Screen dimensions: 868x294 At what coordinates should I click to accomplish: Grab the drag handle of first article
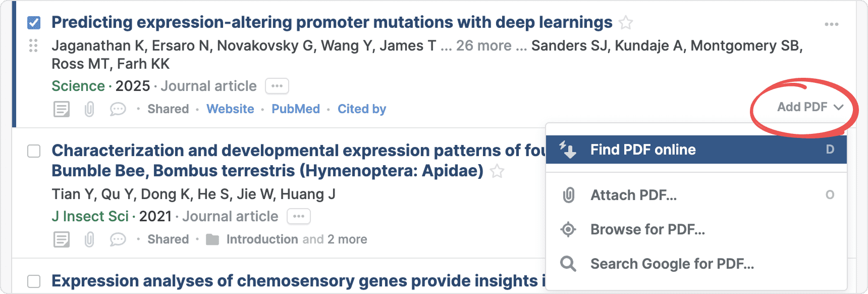[33, 45]
